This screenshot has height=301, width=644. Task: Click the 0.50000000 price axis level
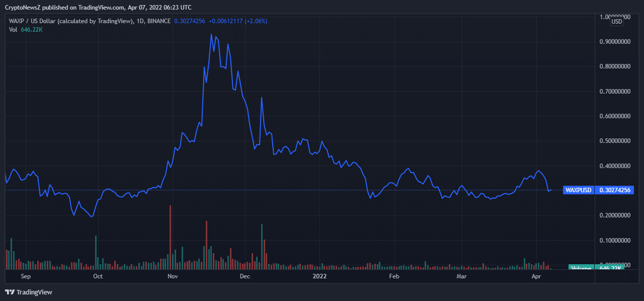[614, 141]
